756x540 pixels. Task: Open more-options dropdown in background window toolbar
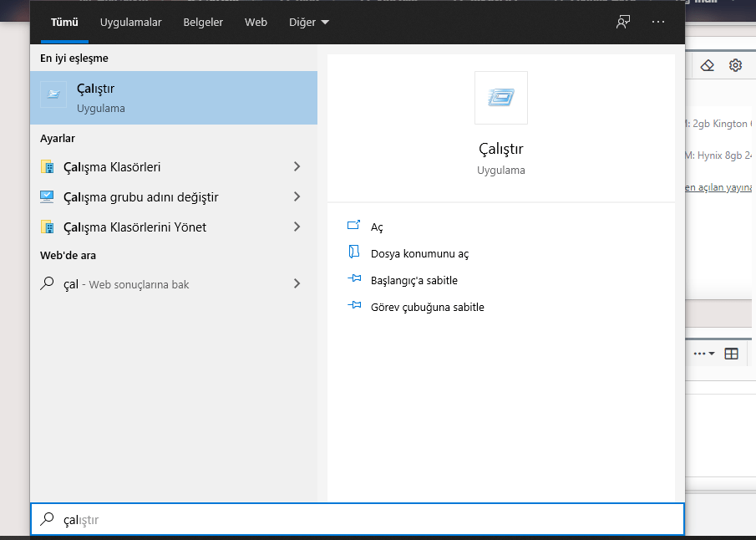click(x=704, y=354)
